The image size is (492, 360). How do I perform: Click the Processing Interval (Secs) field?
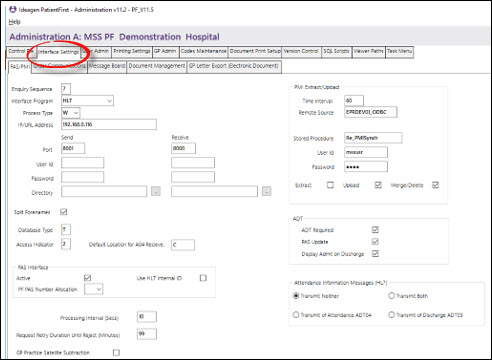[147, 317]
